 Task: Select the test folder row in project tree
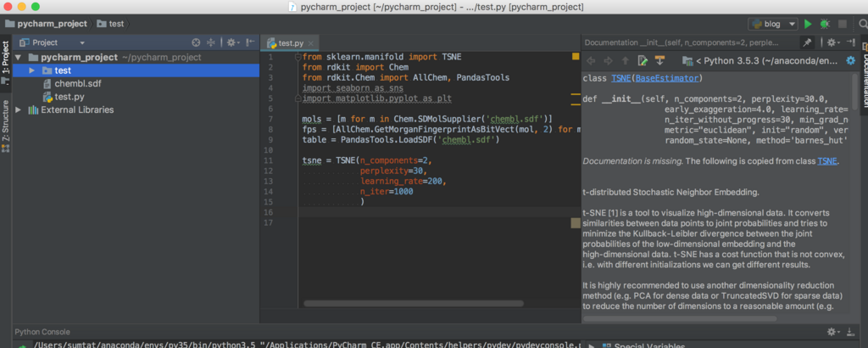(136, 70)
